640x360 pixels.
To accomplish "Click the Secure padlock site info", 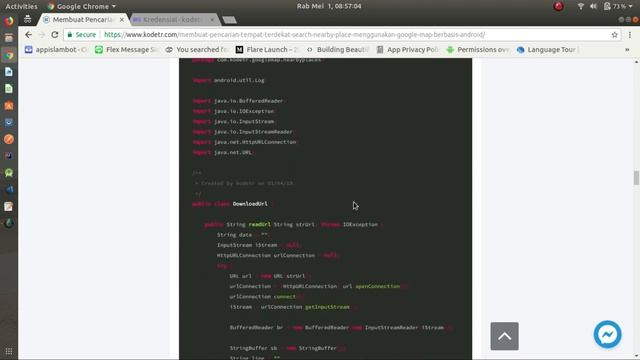I will [x=82, y=35].
